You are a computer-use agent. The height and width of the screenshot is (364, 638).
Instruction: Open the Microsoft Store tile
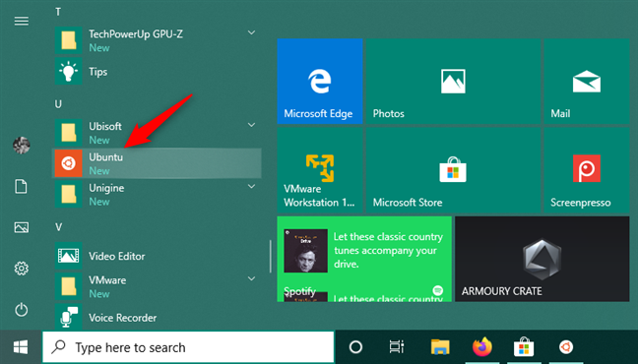click(x=453, y=170)
